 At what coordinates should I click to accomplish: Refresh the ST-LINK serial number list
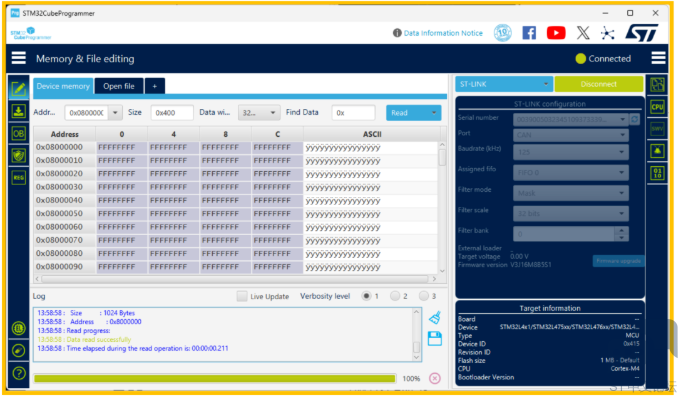(634, 119)
